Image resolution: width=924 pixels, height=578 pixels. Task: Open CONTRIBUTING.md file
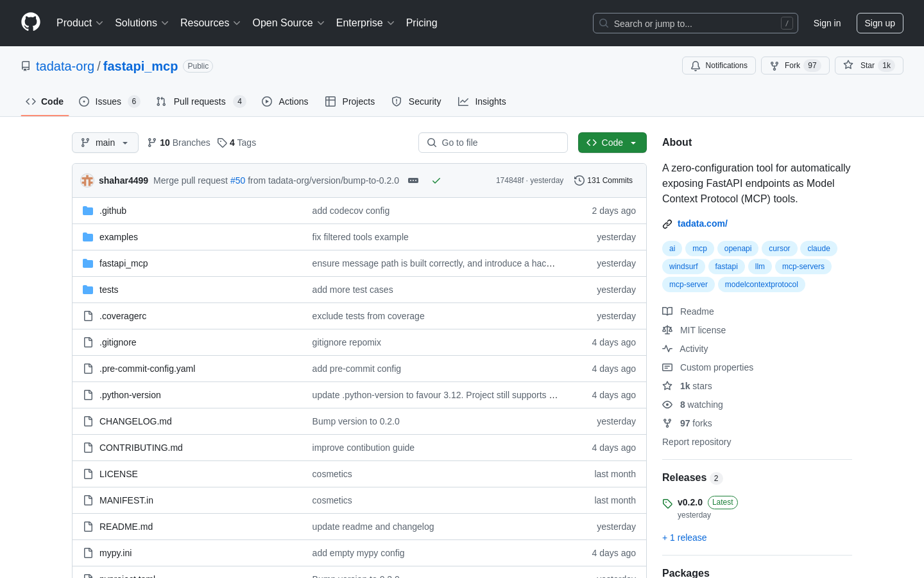click(141, 448)
